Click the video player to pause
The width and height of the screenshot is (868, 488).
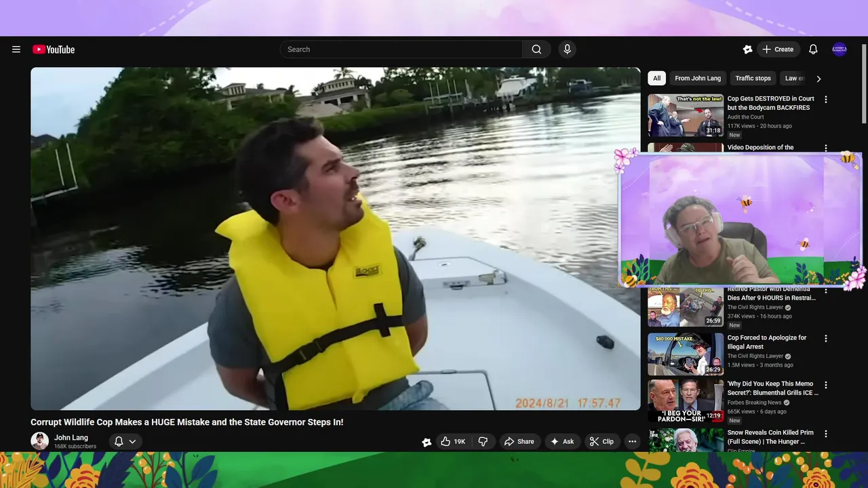335,239
